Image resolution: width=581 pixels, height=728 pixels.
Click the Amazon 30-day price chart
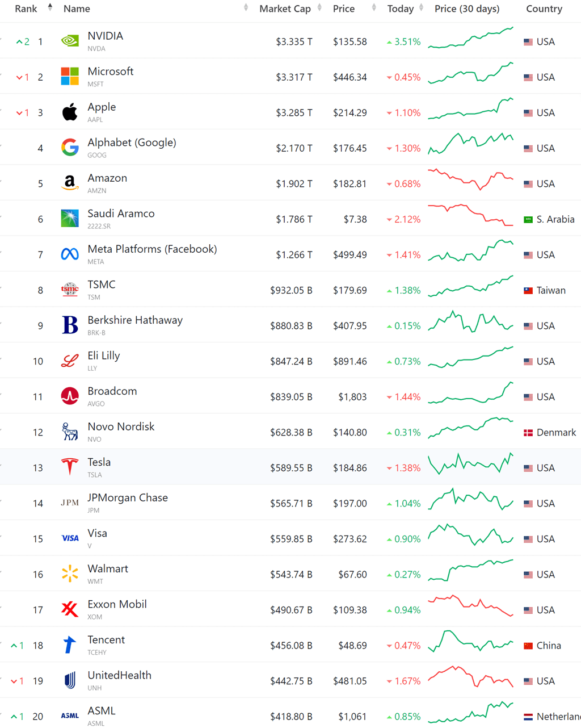click(x=470, y=180)
